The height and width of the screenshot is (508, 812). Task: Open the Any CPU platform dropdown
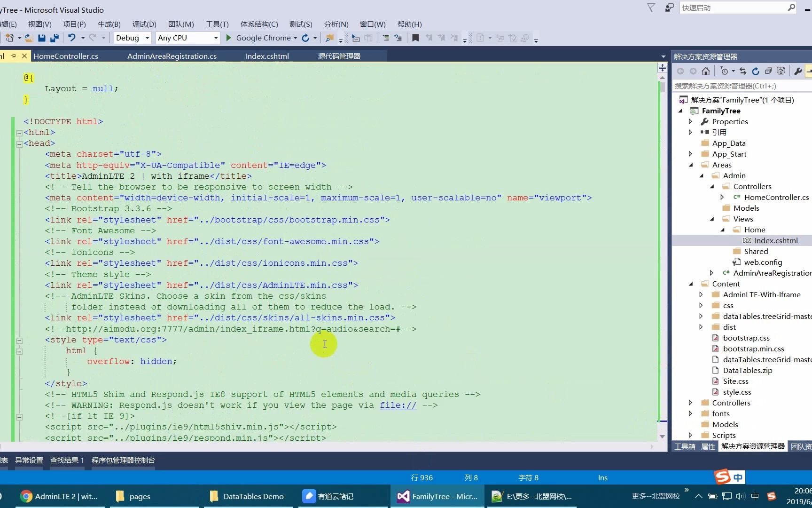tap(216, 38)
